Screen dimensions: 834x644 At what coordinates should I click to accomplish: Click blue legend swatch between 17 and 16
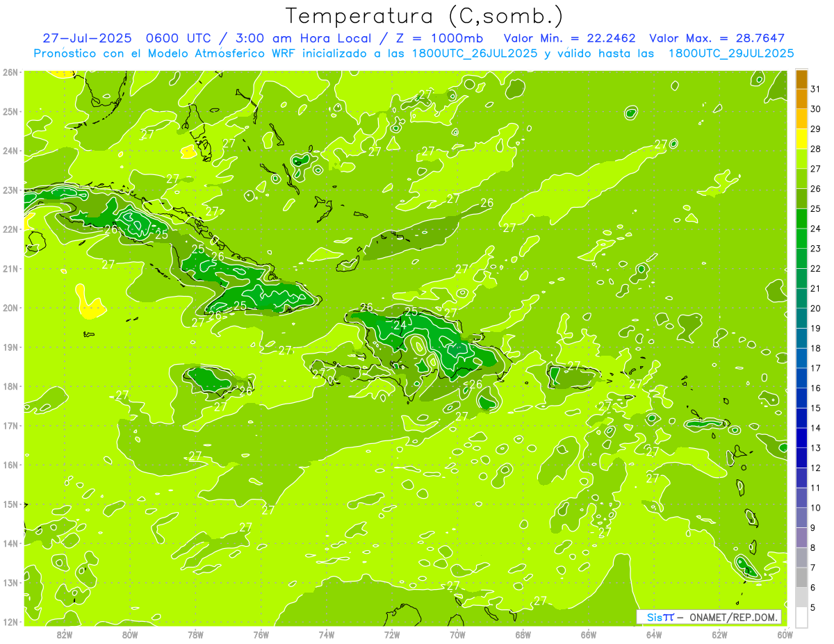point(801,379)
